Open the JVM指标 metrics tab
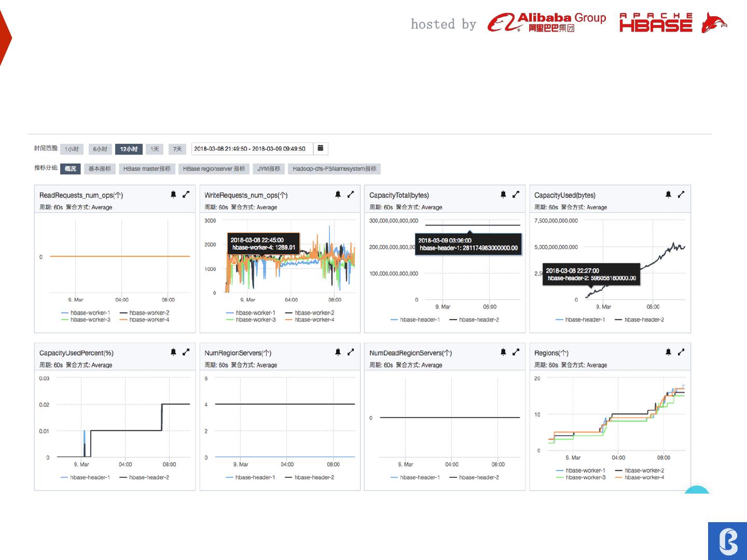Viewport: 747px width, 560px height. [269, 169]
